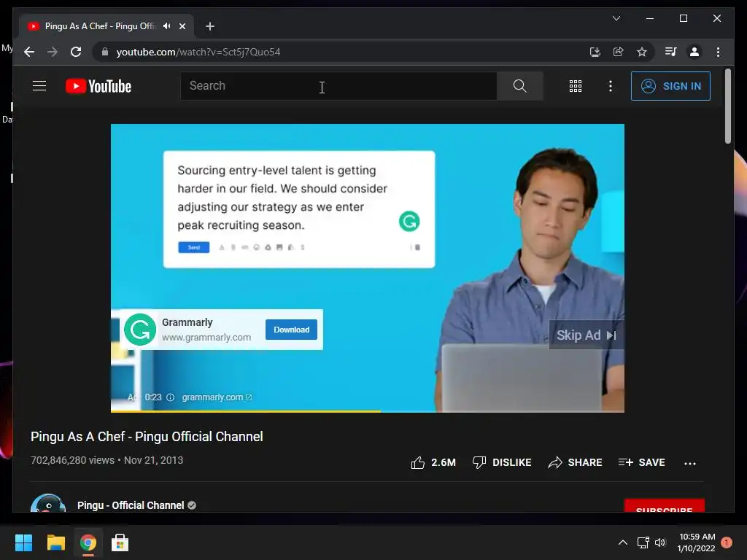Open a new Chrome tab

(210, 26)
